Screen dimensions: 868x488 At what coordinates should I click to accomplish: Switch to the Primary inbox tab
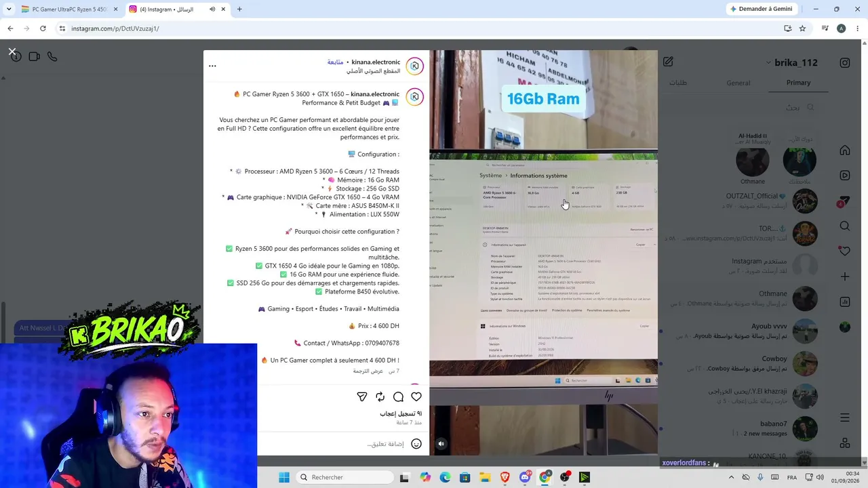coord(798,83)
